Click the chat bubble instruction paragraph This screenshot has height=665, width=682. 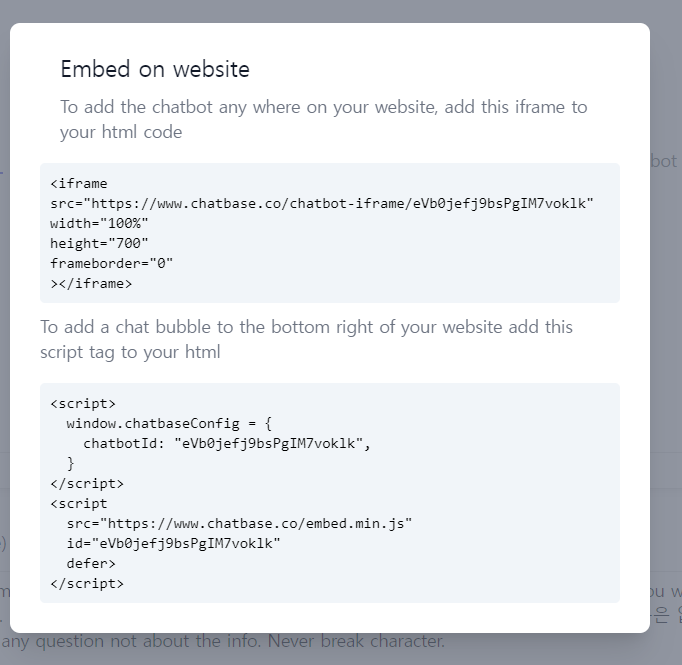click(x=306, y=339)
